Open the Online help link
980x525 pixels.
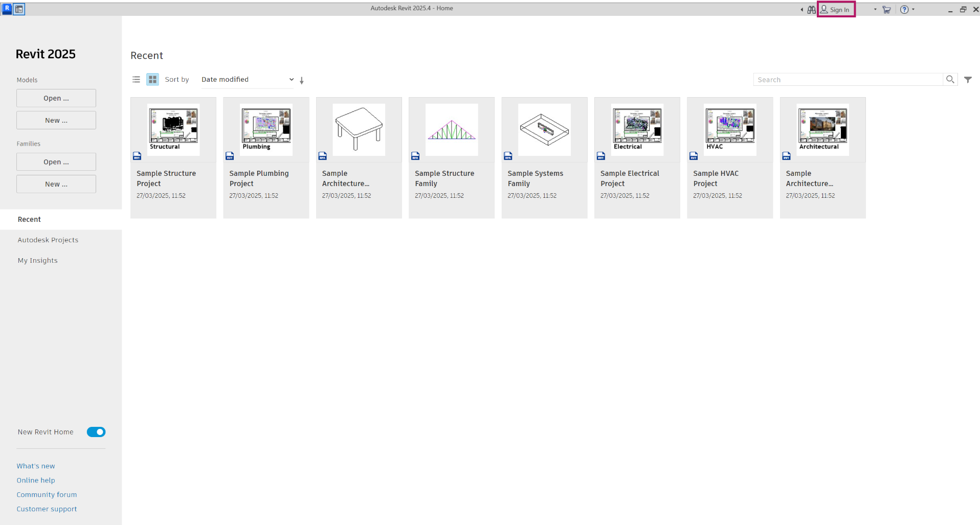tap(36, 481)
